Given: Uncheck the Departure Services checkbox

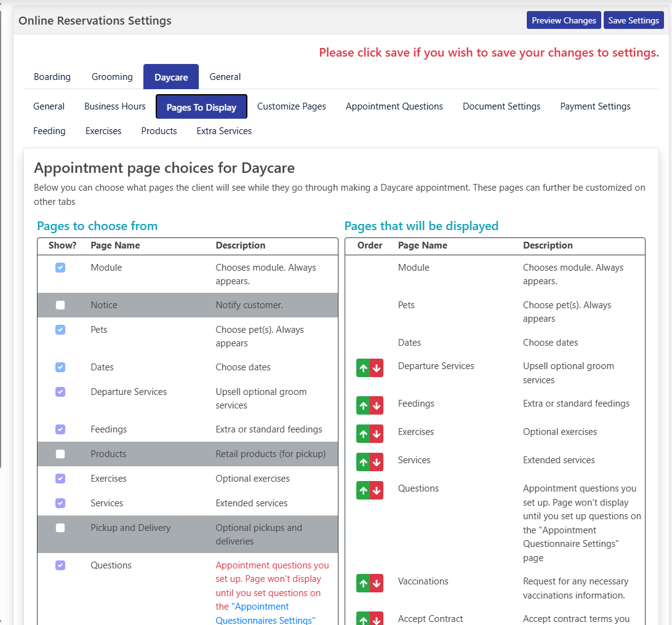Looking at the screenshot, I should point(60,392).
